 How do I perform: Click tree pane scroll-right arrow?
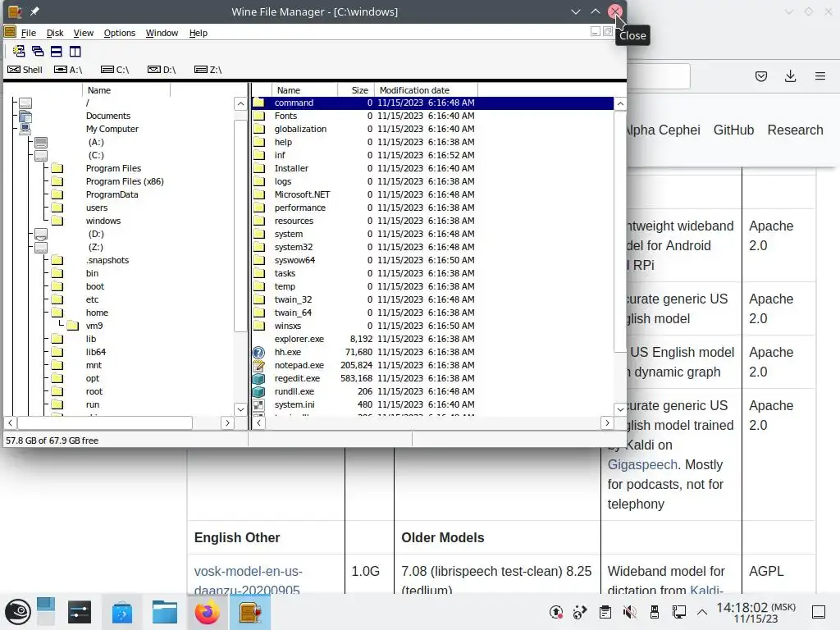[x=227, y=422]
